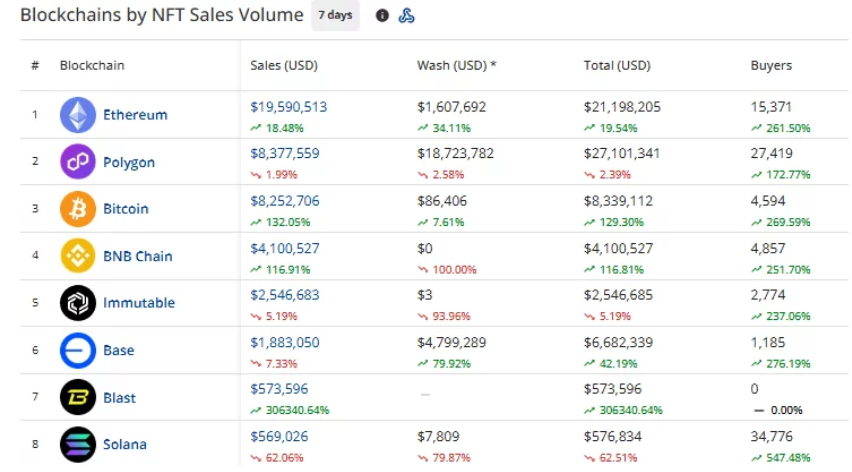Image resolution: width=852 pixels, height=472 pixels.
Task: Open the Base blockchain link
Action: click(x=118, y=350)
